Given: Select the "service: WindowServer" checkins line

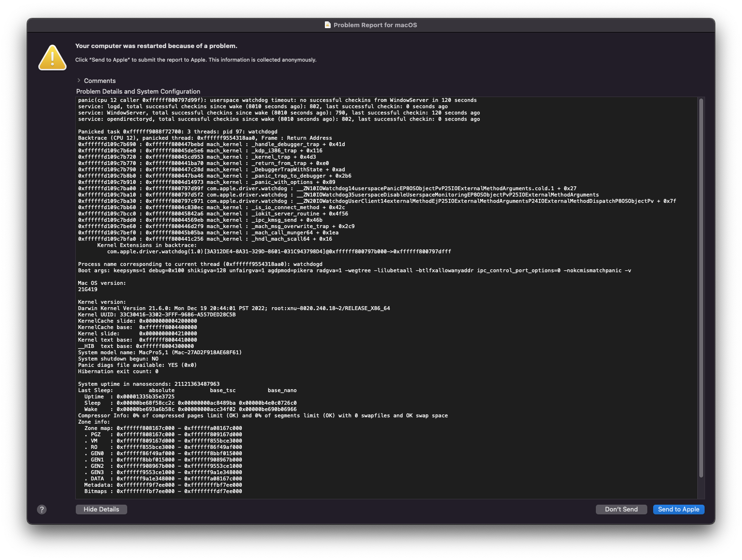Looking at the screenshot, I should (x=279, y=113).
